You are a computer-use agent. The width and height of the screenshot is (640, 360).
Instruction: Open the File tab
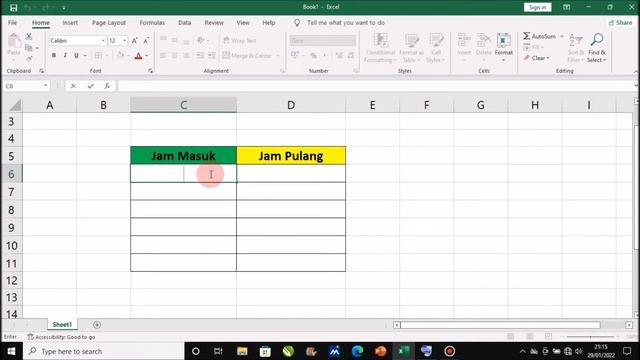[13, 23]
